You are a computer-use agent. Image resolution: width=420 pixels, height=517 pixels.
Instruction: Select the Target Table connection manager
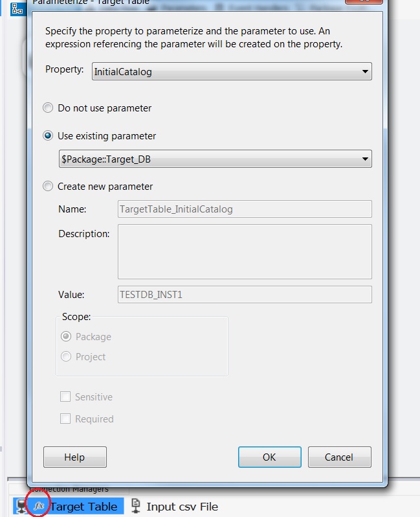84,507
